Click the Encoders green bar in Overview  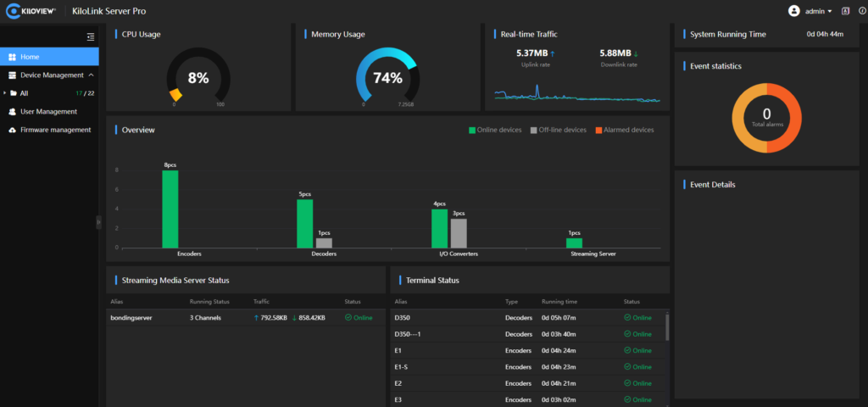170,209
